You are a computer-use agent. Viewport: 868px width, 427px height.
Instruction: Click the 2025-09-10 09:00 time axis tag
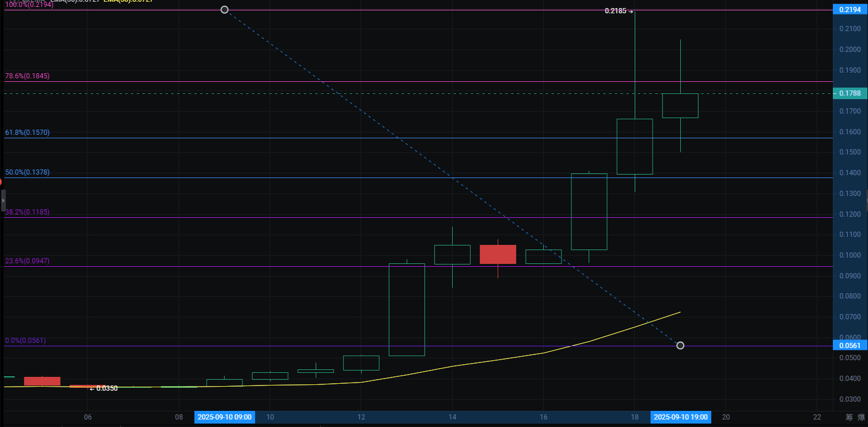[x=225, y=417]
